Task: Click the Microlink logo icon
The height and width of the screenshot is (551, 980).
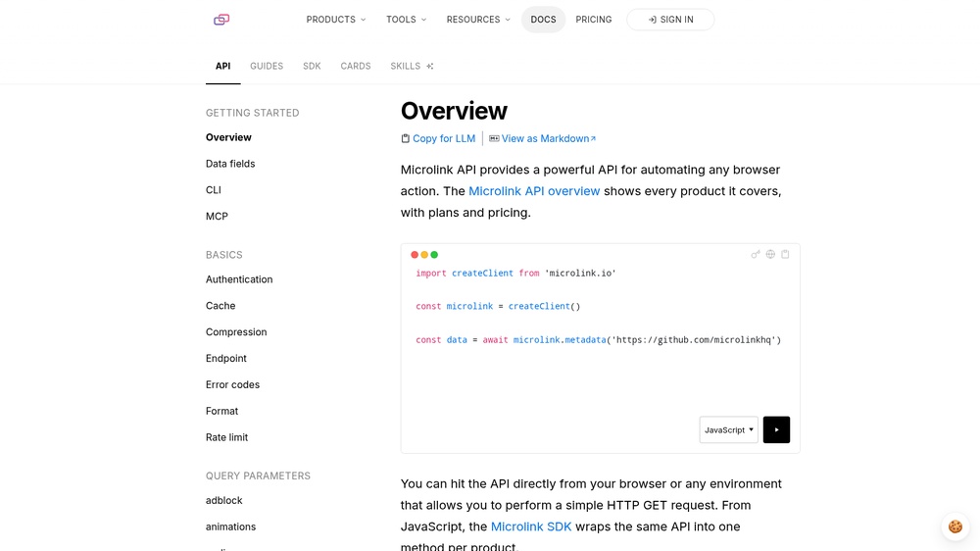Action: (x=221, y=20)
